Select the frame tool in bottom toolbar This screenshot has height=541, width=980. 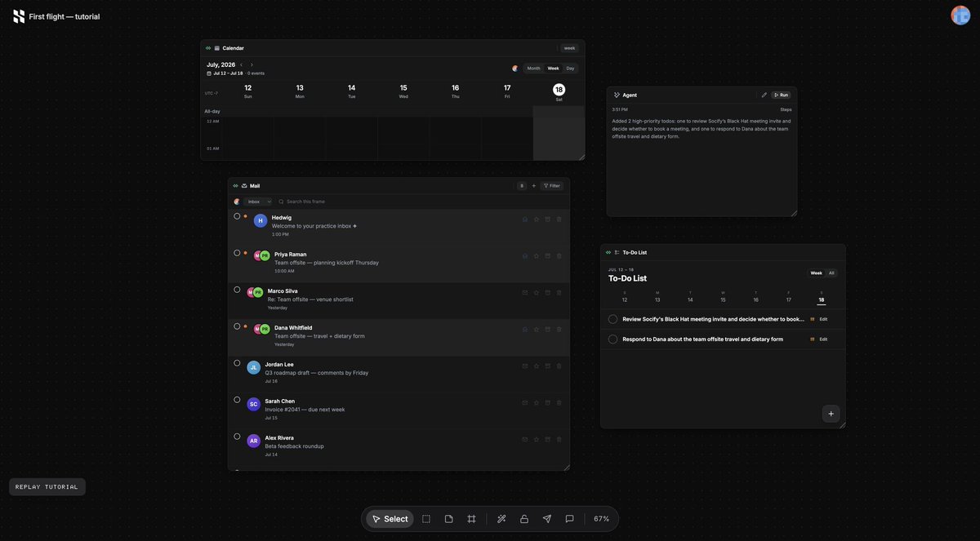coord(472,519)
